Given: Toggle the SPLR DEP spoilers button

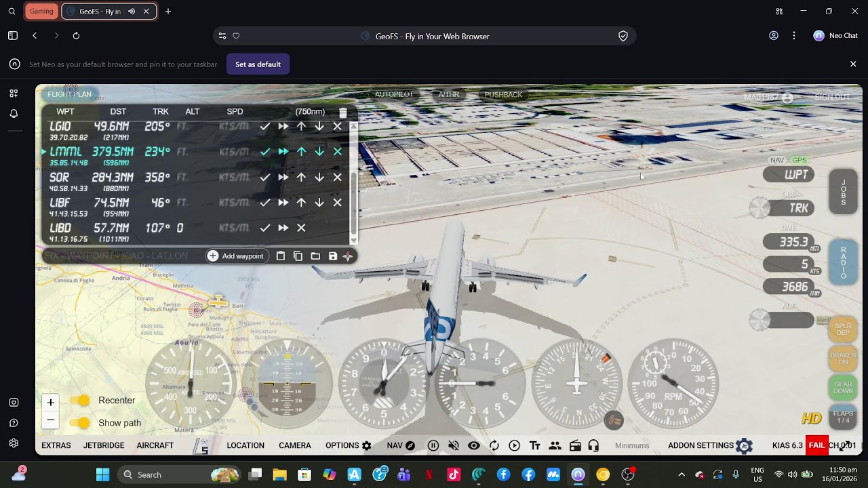Looking at the screenshot, I should [x=844, y=329].
